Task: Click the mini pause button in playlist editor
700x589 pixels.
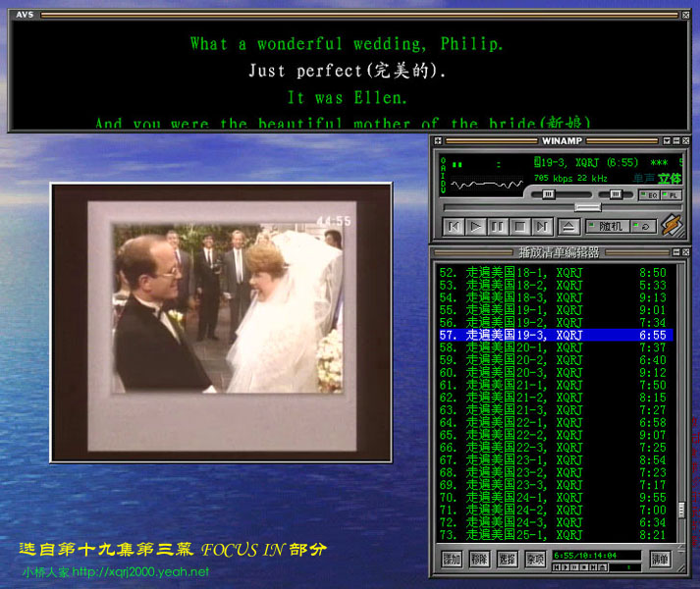Action: tap(574, 567)
